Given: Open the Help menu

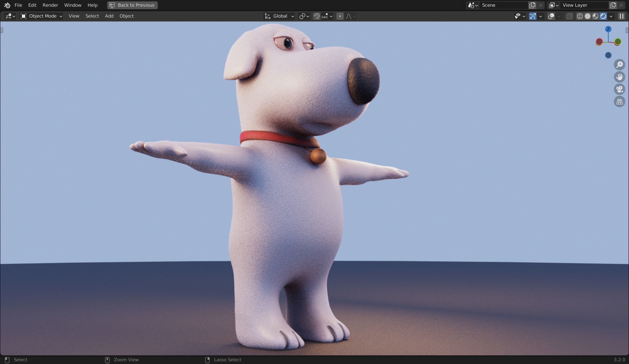Looking at the screenshot, I should [x=92, y=5].
